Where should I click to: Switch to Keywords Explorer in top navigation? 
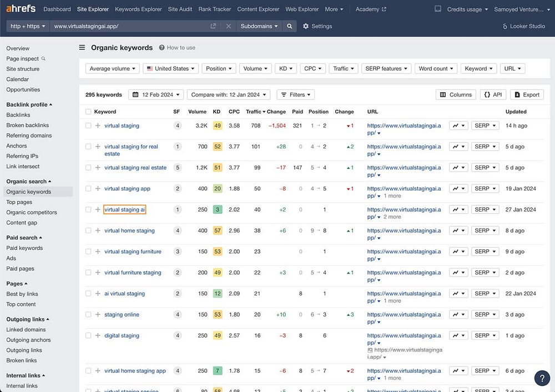coord(138,9)
